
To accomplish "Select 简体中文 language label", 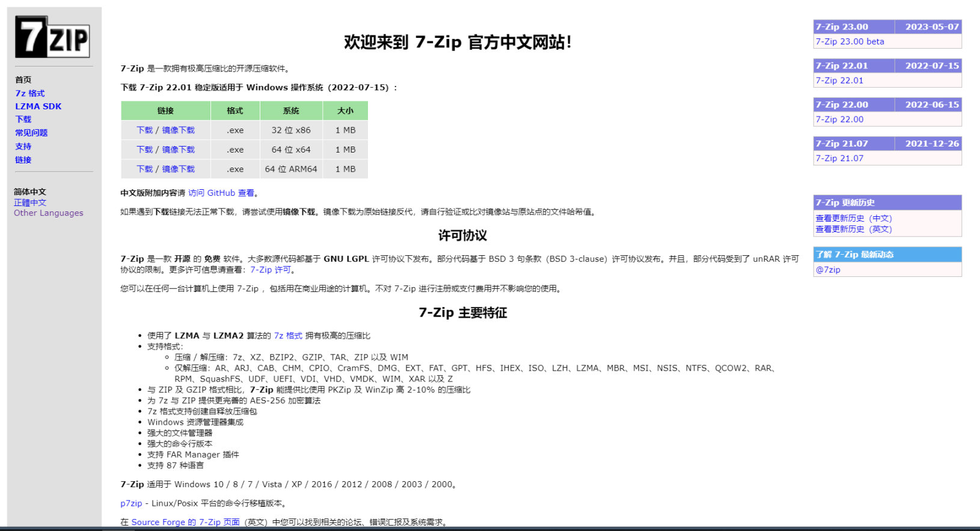I will [x=30, y=192].
